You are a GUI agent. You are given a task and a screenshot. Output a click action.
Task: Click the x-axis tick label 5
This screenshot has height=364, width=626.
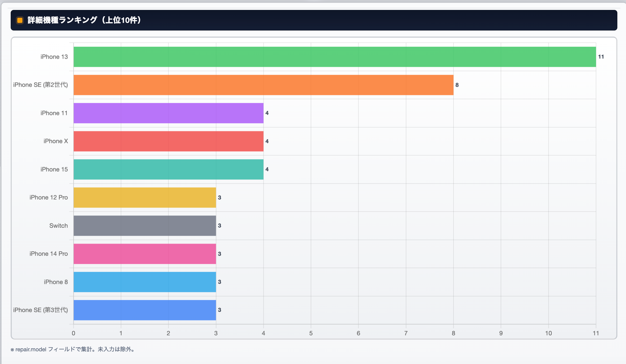point(311,333)
